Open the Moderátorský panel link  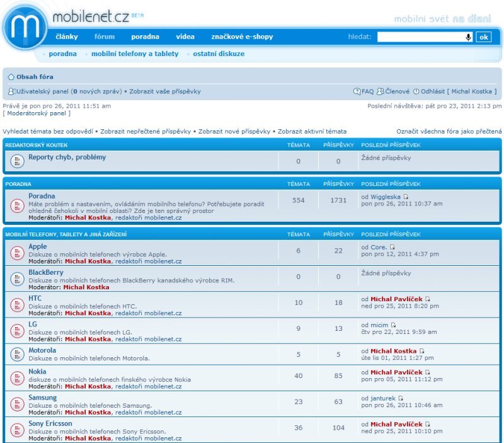pyautogui.click(x=37, y=113)
